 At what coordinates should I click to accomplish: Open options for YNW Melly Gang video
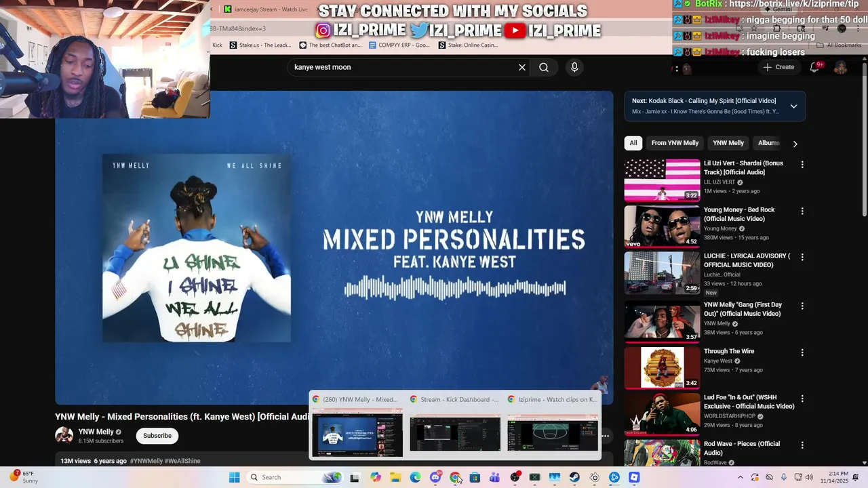coord(802,306)
